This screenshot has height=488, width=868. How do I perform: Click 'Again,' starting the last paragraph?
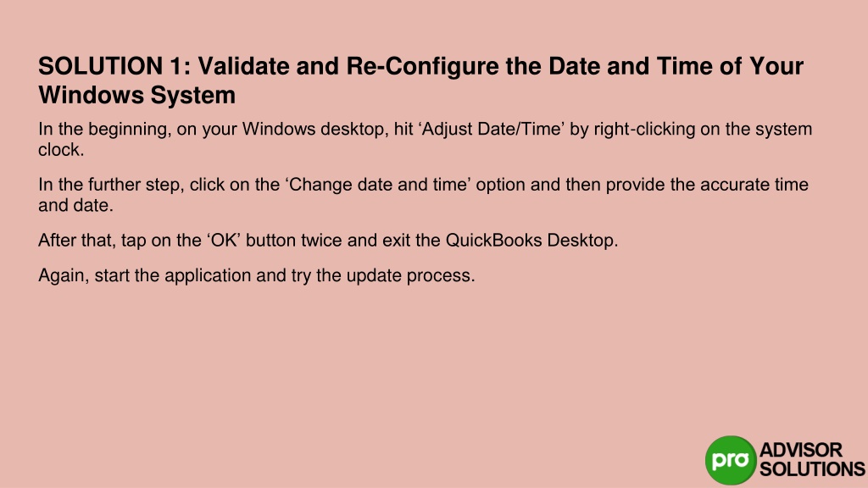[x=64, y=275]
